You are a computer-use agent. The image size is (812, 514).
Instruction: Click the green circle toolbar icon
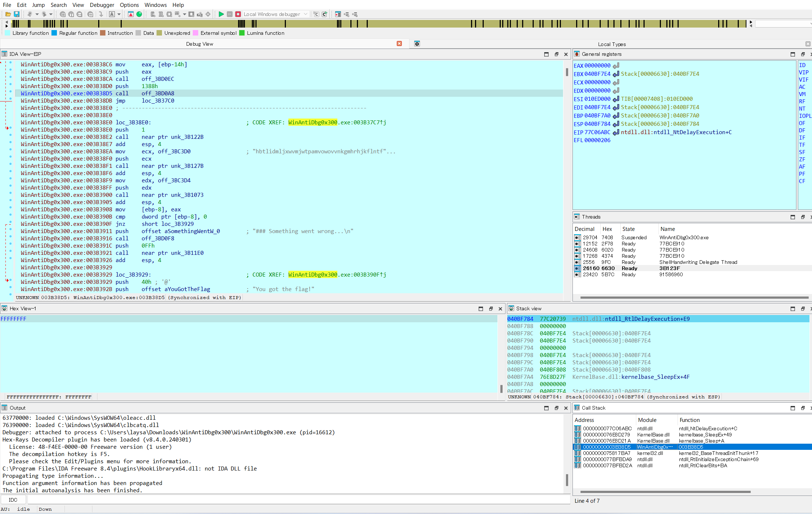(x=139, y=14)
